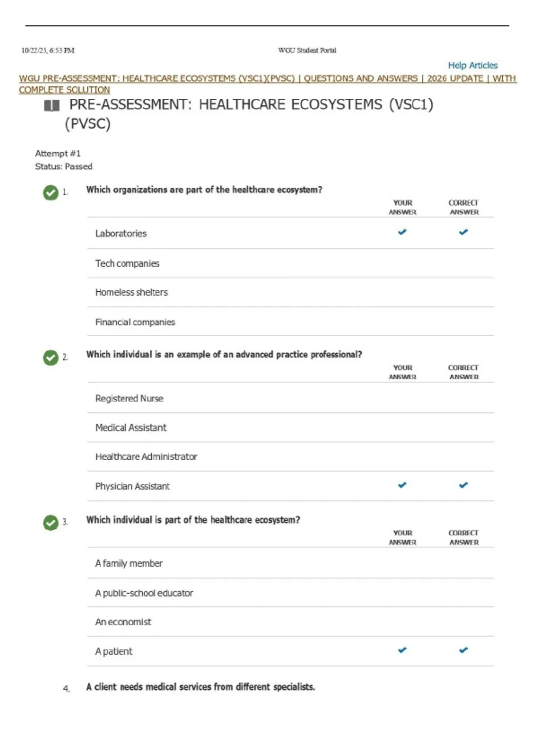The height and width of the screenshot is (756, 534).
Task: Click the book icon beside PRE-ASSESSMENT title
Action: point(52,105)
